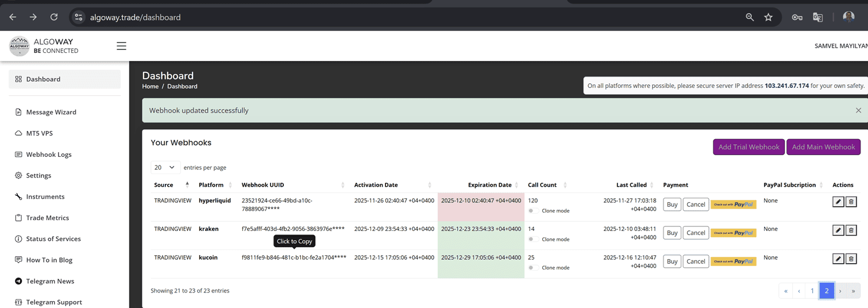
Task: Open the entries per page dropdown
Action: click(165, 167)
